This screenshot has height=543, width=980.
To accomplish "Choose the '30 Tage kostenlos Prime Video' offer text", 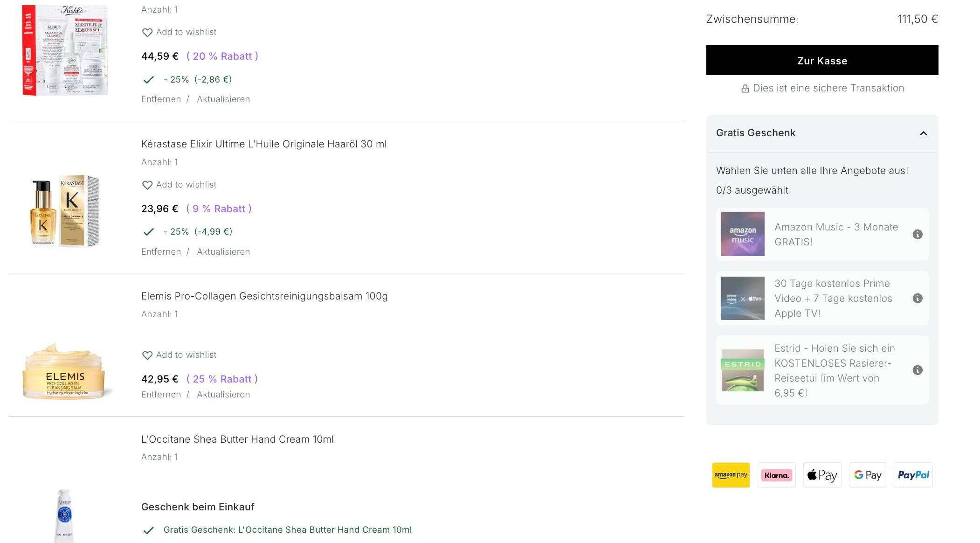I will pos(833,298).
